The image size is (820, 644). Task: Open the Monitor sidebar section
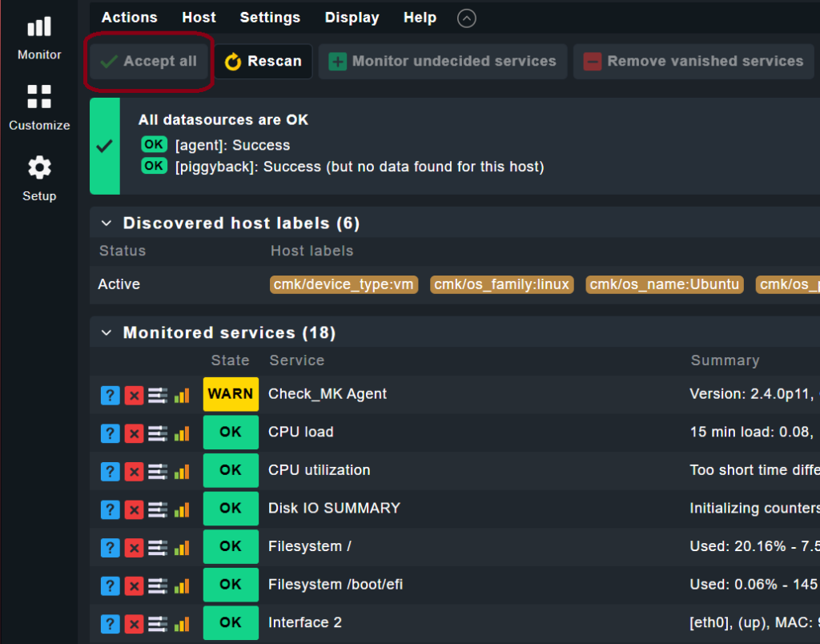pos(39,38)
